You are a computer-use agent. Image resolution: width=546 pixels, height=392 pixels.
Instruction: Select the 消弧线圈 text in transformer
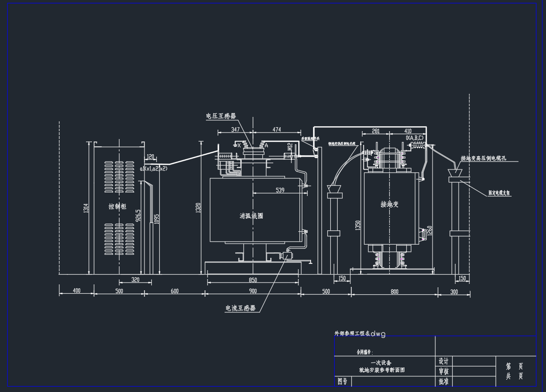coord(251,216)
